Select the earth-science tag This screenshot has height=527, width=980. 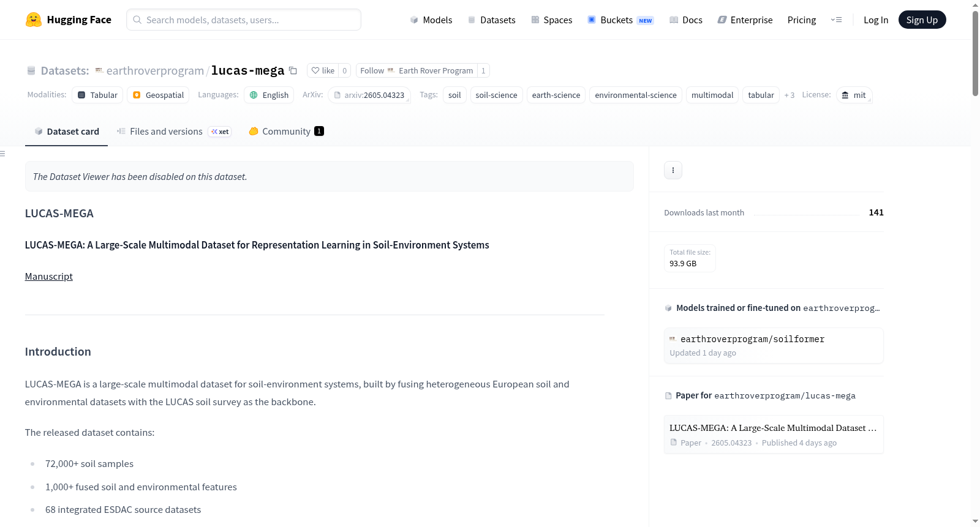pos(556,95)
